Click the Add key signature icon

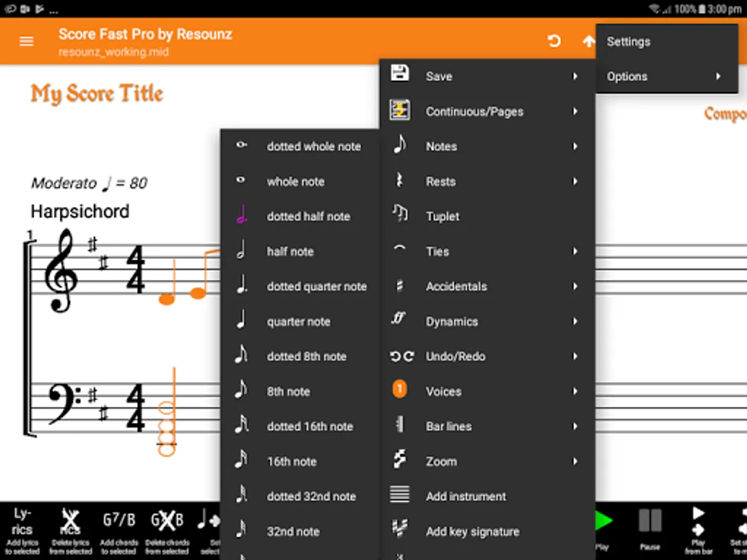tap(400, 530)
